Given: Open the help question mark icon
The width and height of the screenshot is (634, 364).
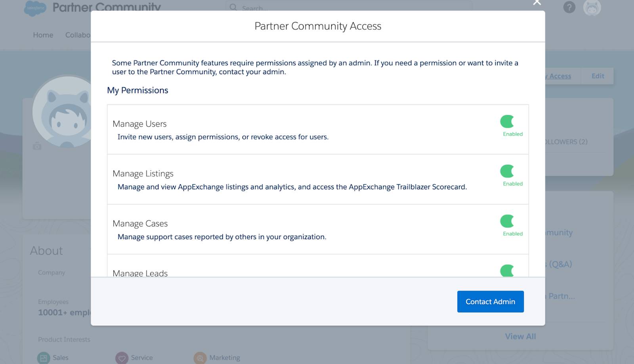Looking at the screenshot, I should (569, 7).
